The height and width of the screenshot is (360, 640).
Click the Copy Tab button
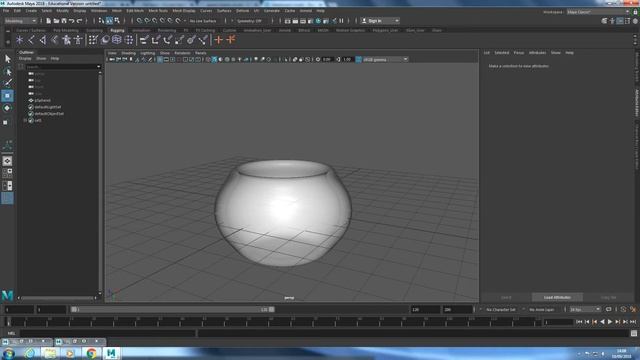click(608, 298)
